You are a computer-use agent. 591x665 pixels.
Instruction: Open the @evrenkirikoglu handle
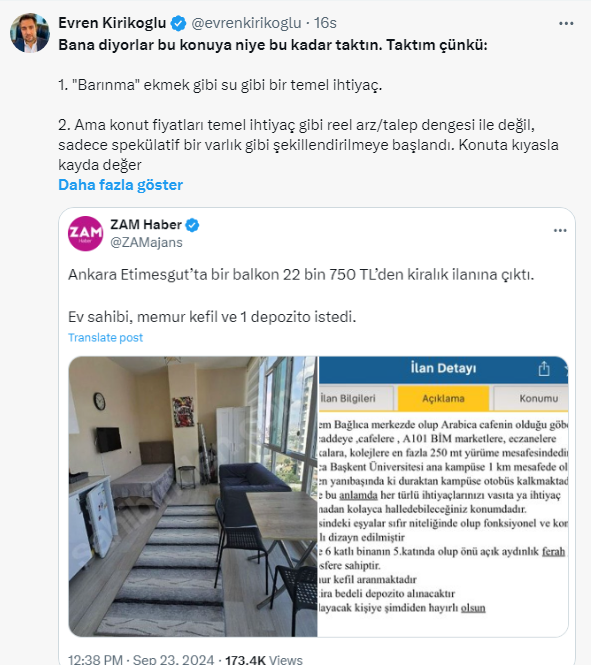tap(246, 23)
